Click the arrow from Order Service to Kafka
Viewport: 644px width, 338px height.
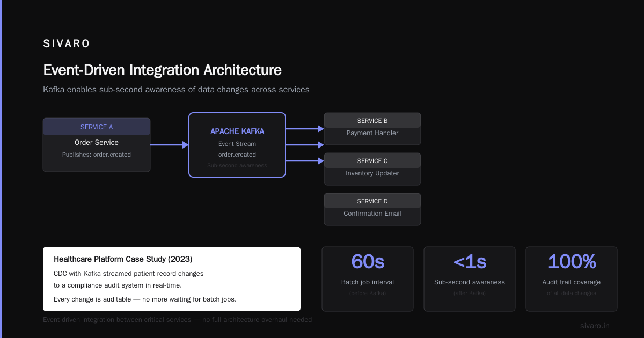170,145
